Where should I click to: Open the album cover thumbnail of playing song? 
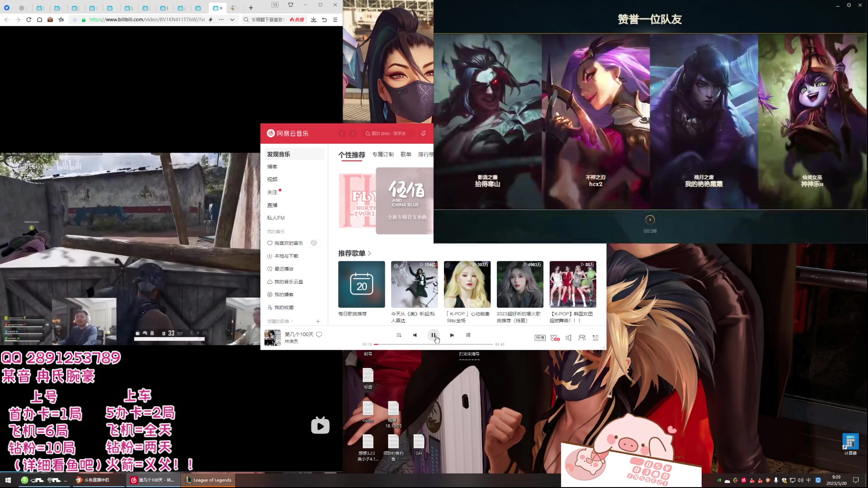pos(272,338)
